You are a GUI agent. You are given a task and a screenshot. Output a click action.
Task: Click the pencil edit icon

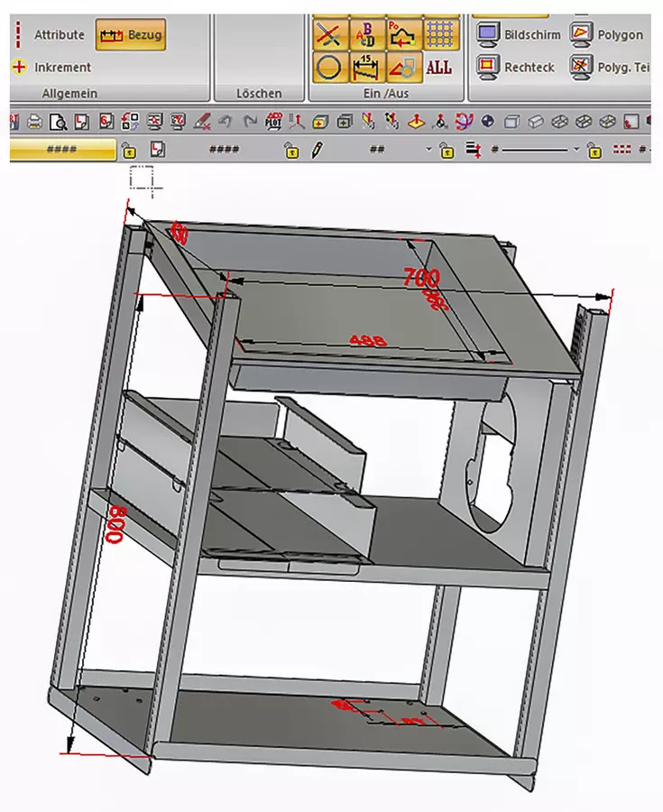pos(318,150)
